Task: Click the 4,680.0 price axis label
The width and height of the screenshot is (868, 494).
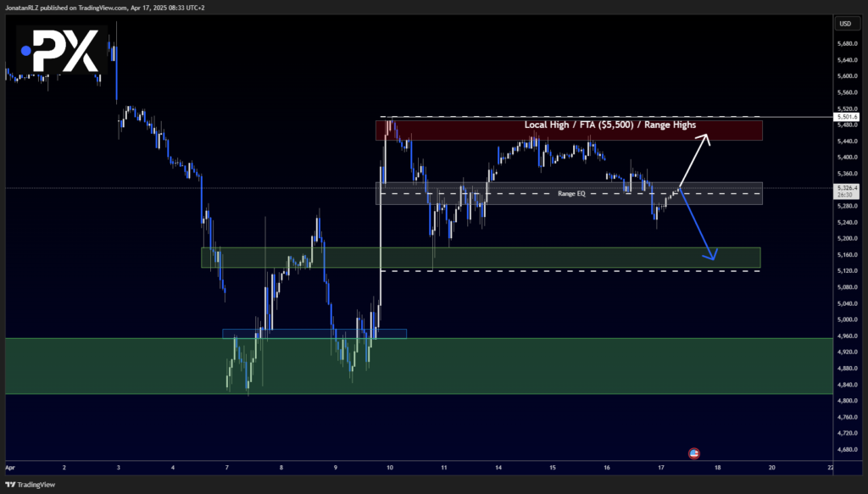Action: pos(848,449)
